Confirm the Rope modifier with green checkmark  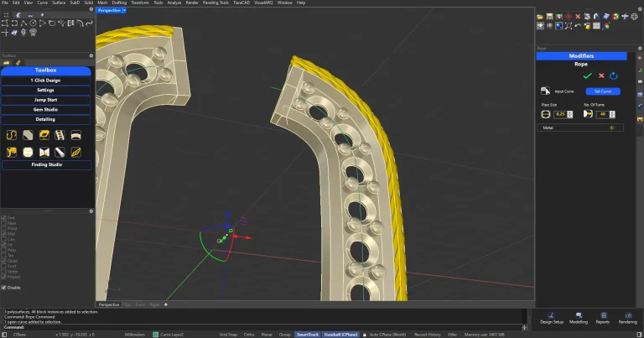(587, 75)
